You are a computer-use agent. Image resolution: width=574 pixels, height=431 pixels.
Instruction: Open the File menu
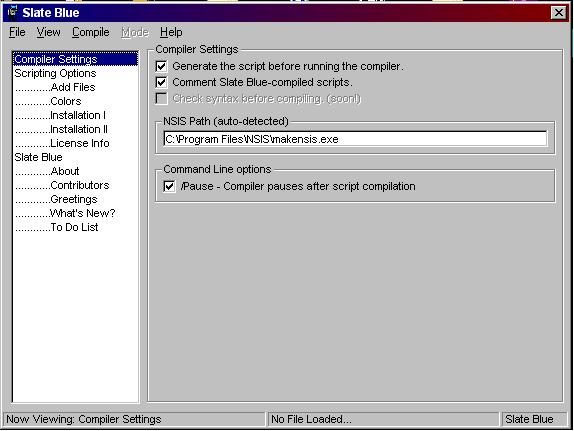[17, 32]
